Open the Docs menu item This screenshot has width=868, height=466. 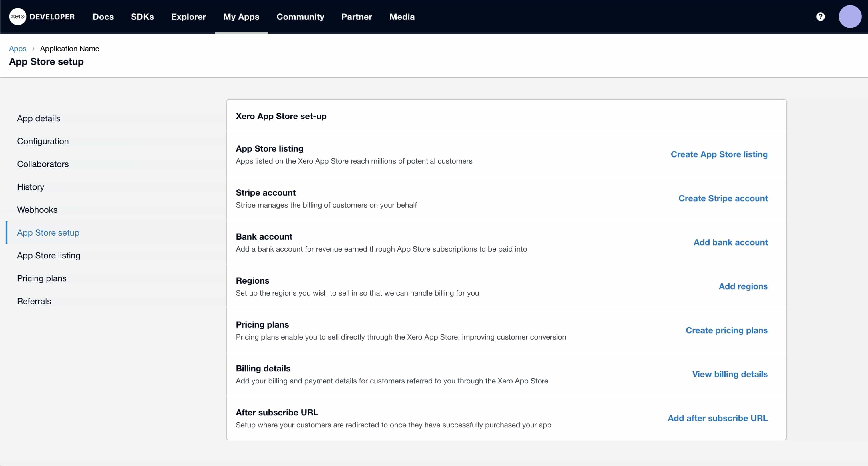click(103, 17)
